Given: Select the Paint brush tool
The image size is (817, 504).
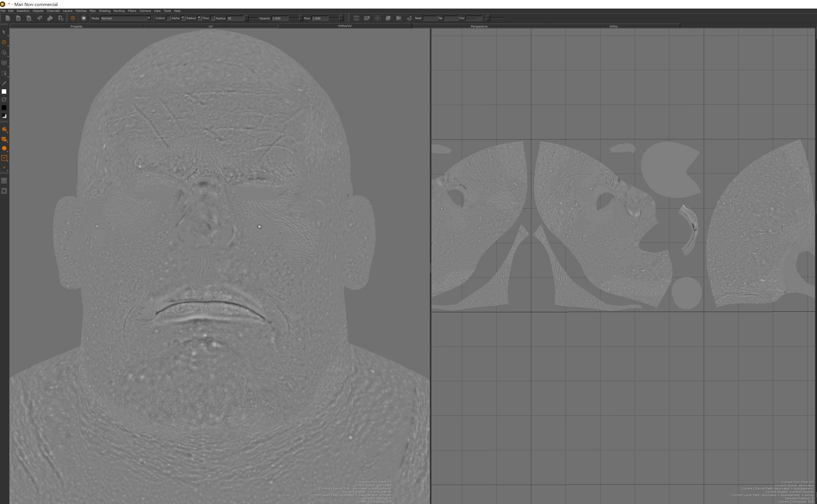Looking at the screenshot, I should (4, 42).
